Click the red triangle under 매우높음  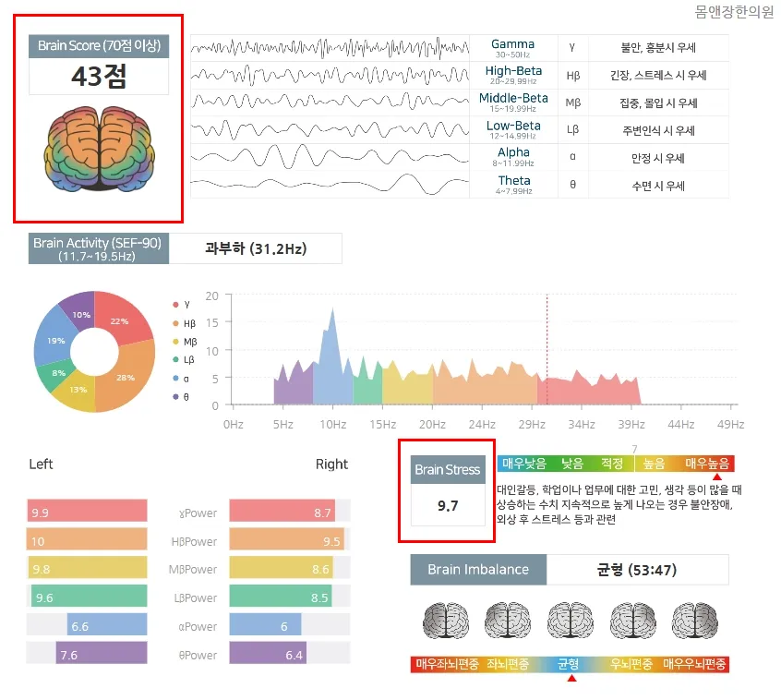tap(717, 477)
